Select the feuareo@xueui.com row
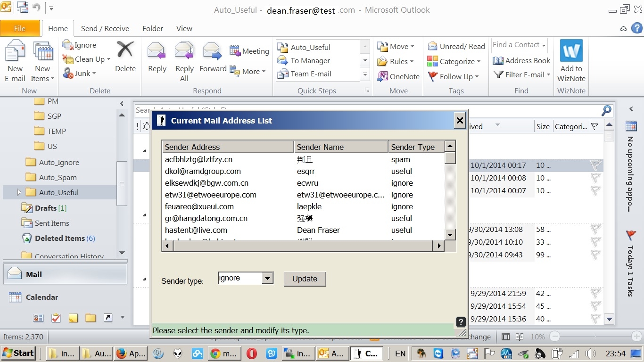This screenshot has height=362, width=644. pyautogui.click(x=303, y=206)
